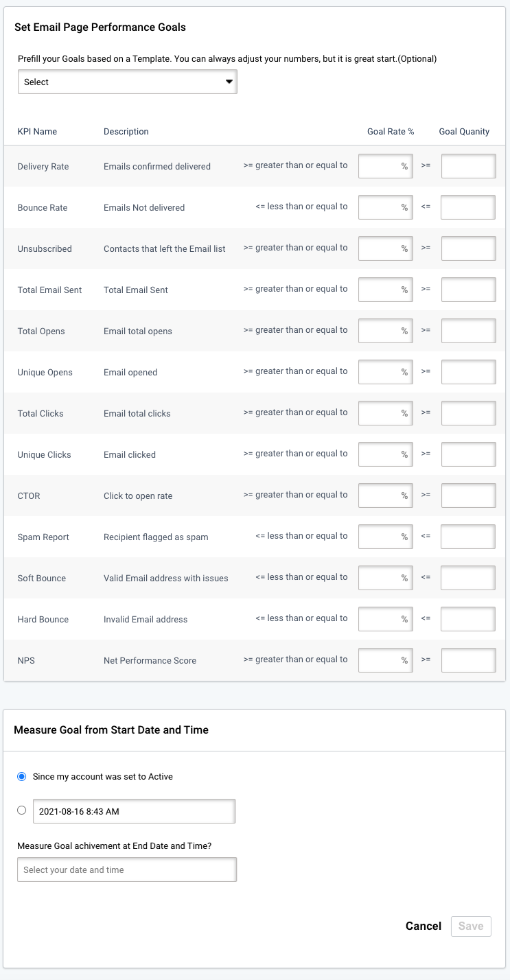Open the goal template Select dropdown
The height and width of the screenshot is (980, 510).
(x=127, y=82)
